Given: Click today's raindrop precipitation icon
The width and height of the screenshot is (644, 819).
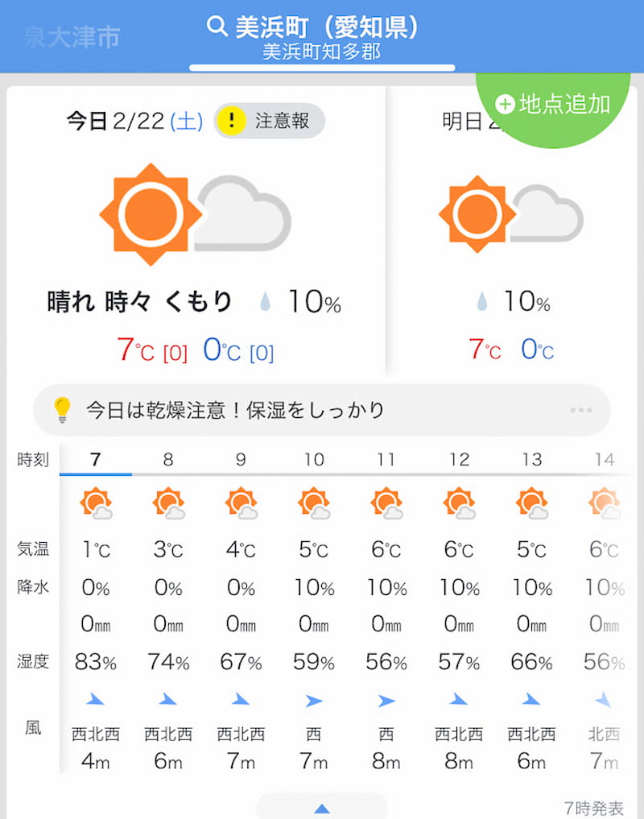Looking at the screenshot, I should tap(266, 303).
